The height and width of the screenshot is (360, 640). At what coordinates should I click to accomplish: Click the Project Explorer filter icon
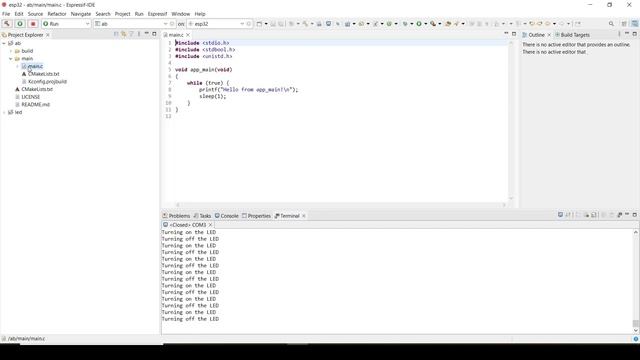tap(131, 34)
